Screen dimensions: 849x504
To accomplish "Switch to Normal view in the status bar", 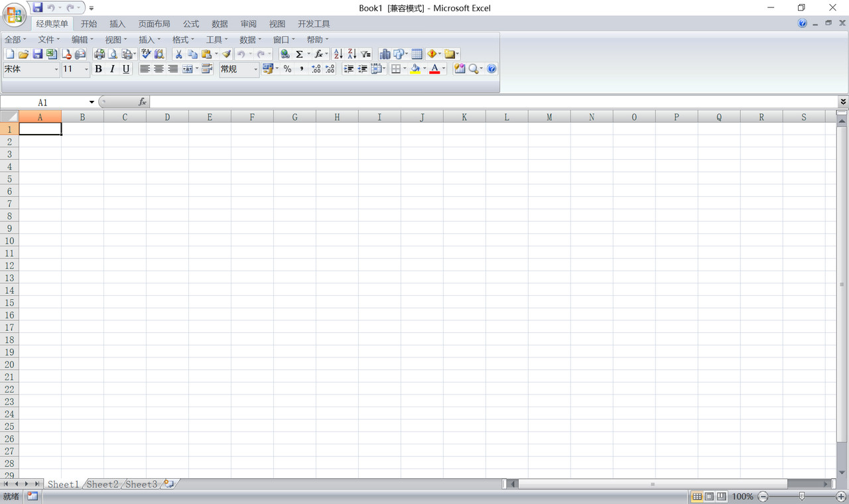I will click(x=697, y=497).
